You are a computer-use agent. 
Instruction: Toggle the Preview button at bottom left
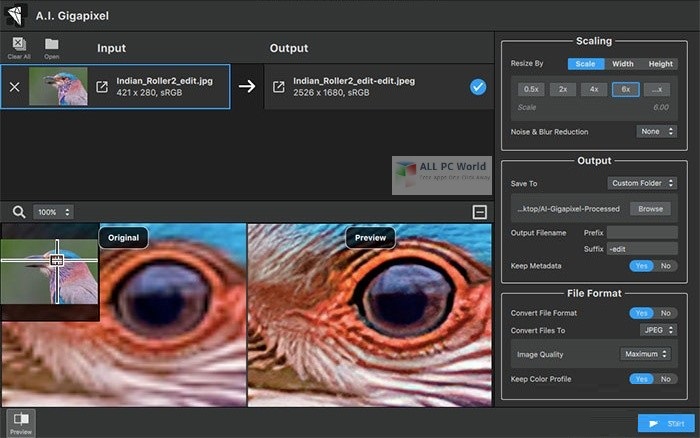[x=21, y=423]
